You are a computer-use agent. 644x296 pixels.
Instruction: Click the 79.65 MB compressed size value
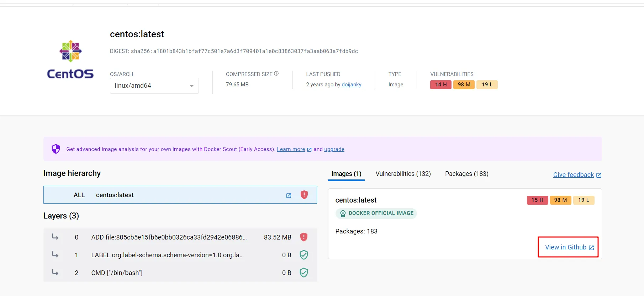[x=237, y=85]
